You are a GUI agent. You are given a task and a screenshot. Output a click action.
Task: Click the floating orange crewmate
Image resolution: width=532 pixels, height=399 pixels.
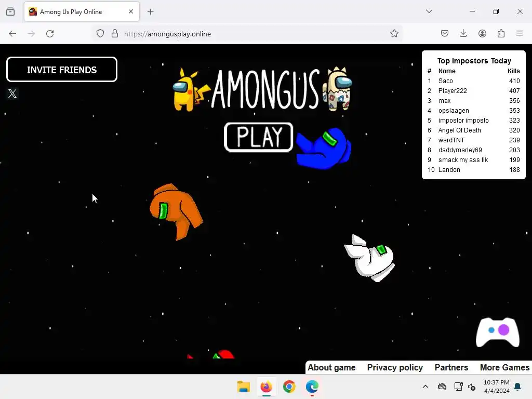(x=176, y=211)
